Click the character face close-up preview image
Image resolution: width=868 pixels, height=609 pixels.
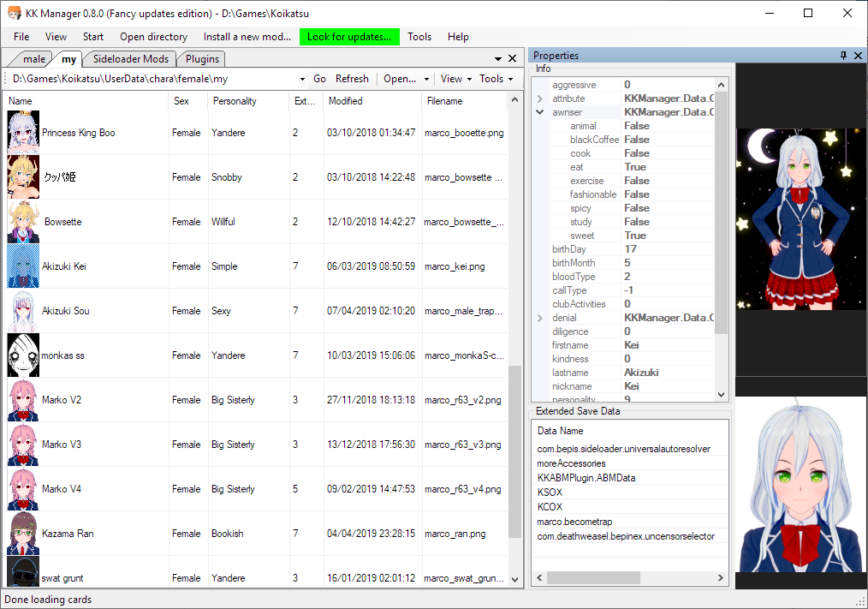(800, 484)
